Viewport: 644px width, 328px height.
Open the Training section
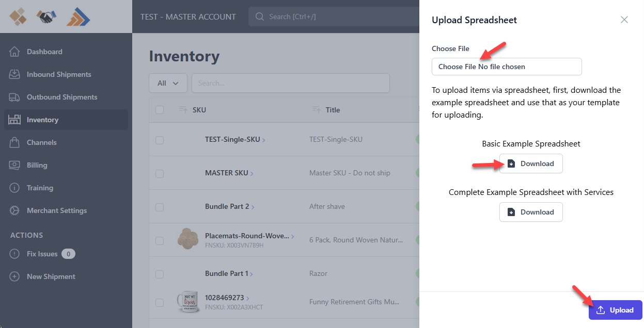pos(66,188)
